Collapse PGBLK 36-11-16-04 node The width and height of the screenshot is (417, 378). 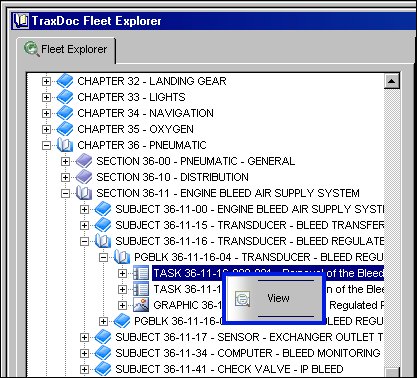103,257
